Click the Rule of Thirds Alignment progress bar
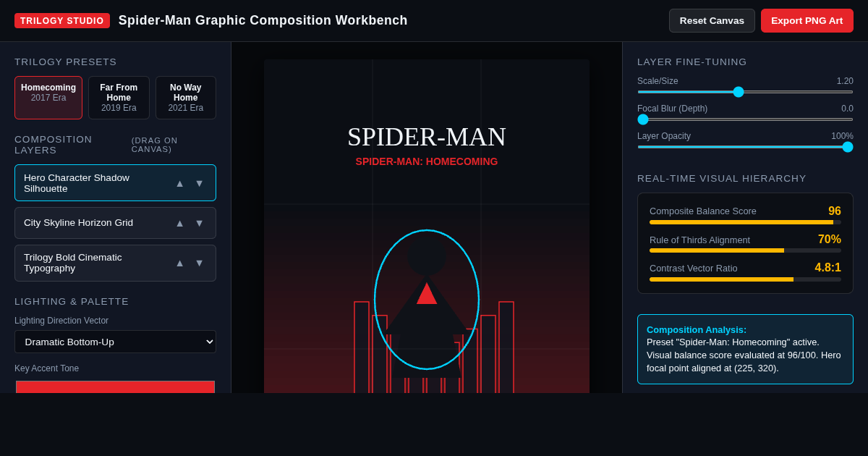868x456 pixels. pyautogui.click(x=745, y=250)
